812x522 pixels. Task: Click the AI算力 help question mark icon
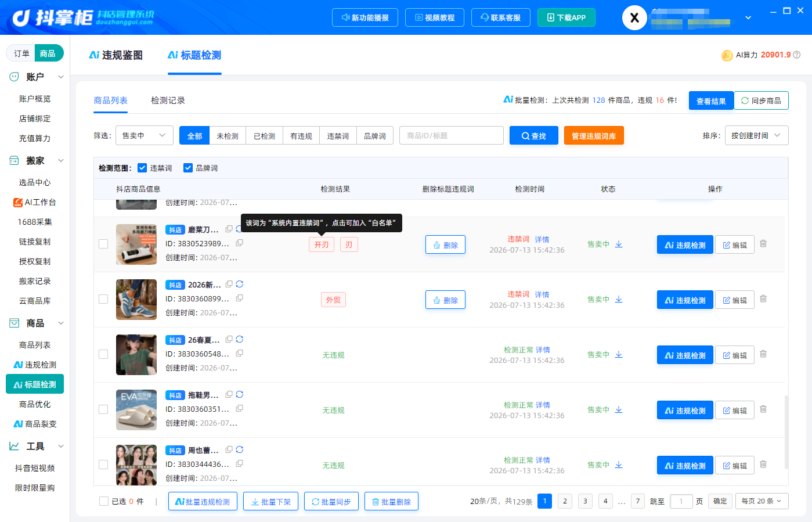point(797,55)
